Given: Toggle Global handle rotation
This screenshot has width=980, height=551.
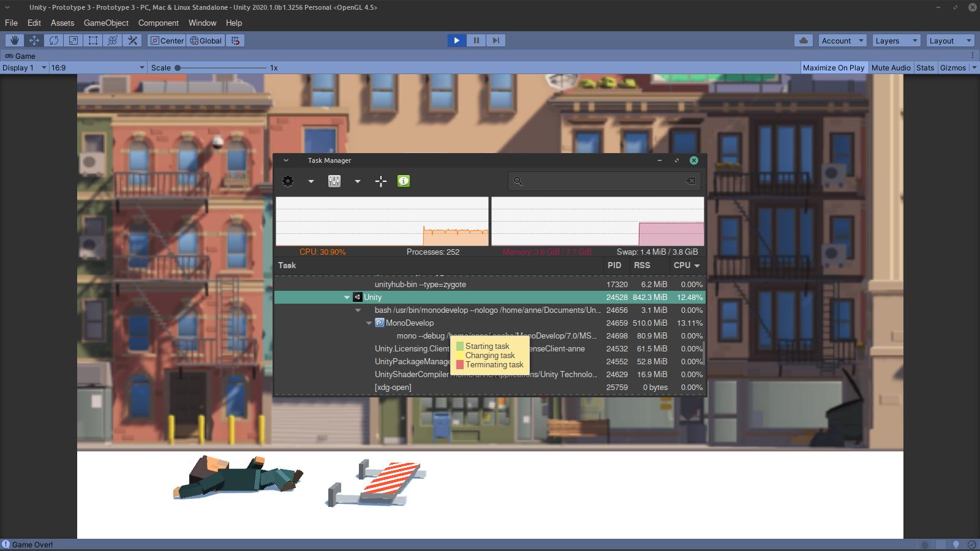Looking at the screenshot, I should click(x=206, y=40).
